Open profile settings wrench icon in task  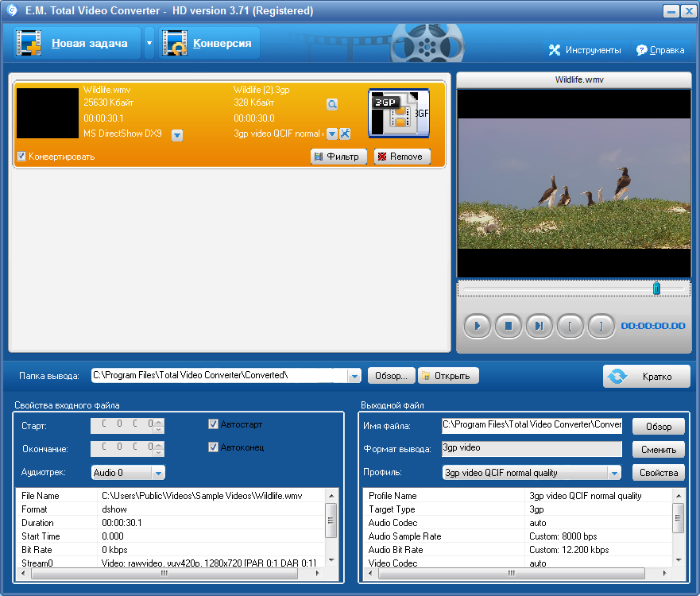pyautogui.click(x=345, y=134)
